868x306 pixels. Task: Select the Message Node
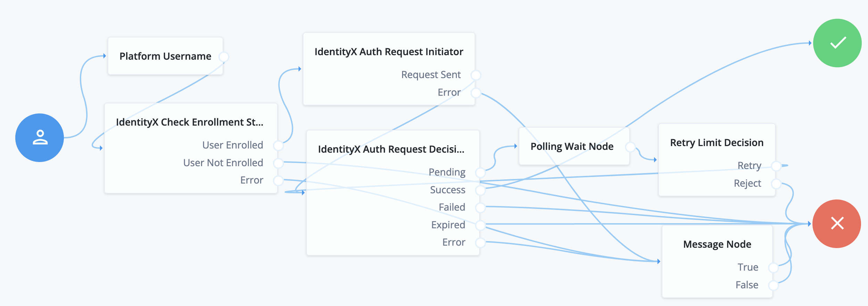717,244
